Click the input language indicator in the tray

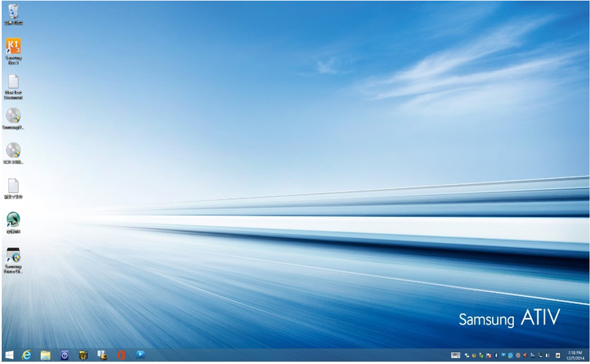[558, 355]
